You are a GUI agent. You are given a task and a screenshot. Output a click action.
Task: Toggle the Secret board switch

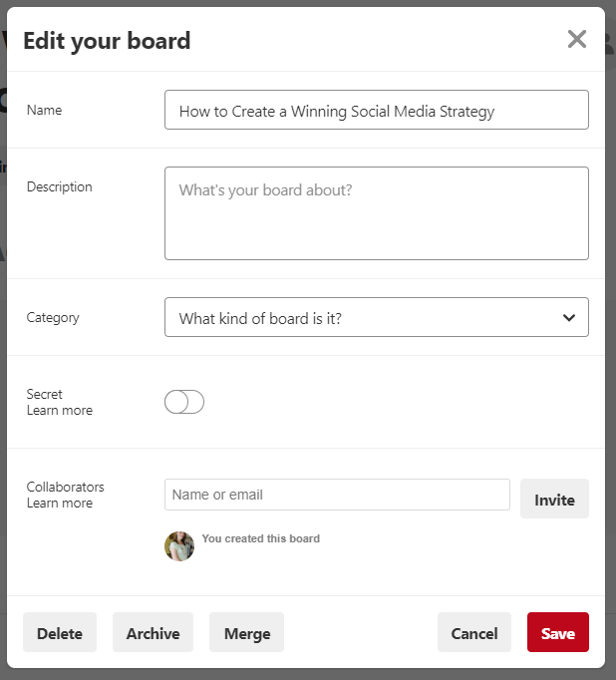pos(184,402)
